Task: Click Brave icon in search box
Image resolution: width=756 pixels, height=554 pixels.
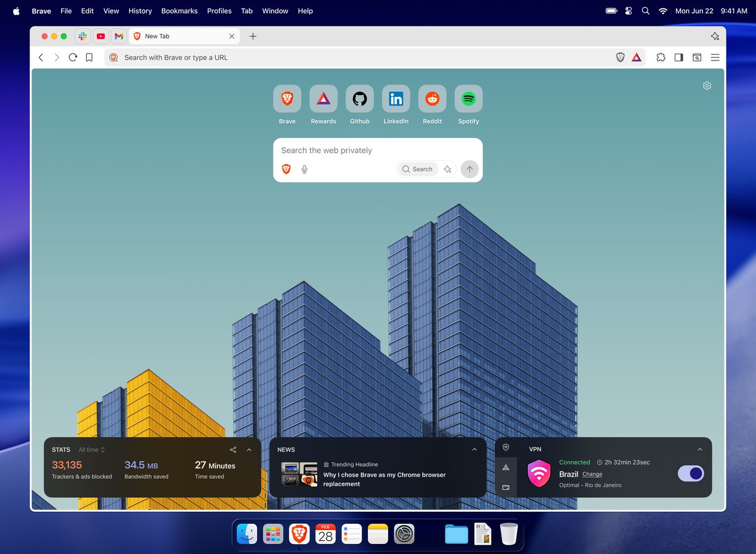Action: (286, 169)
